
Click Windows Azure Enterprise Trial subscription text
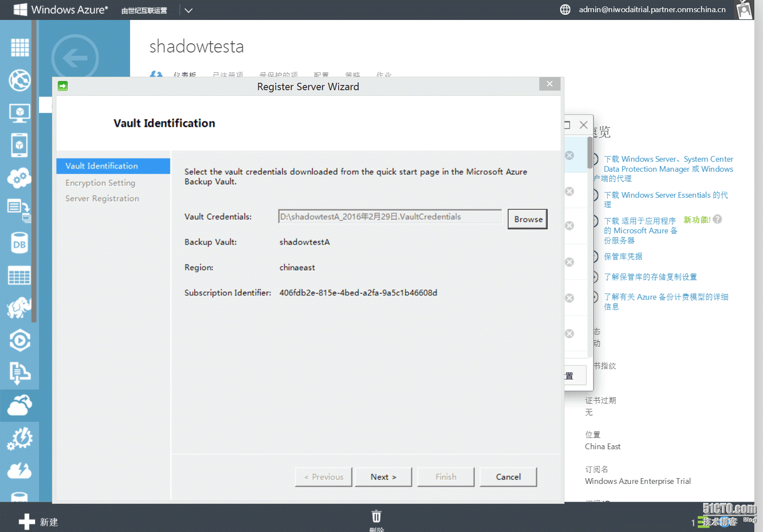638,481
